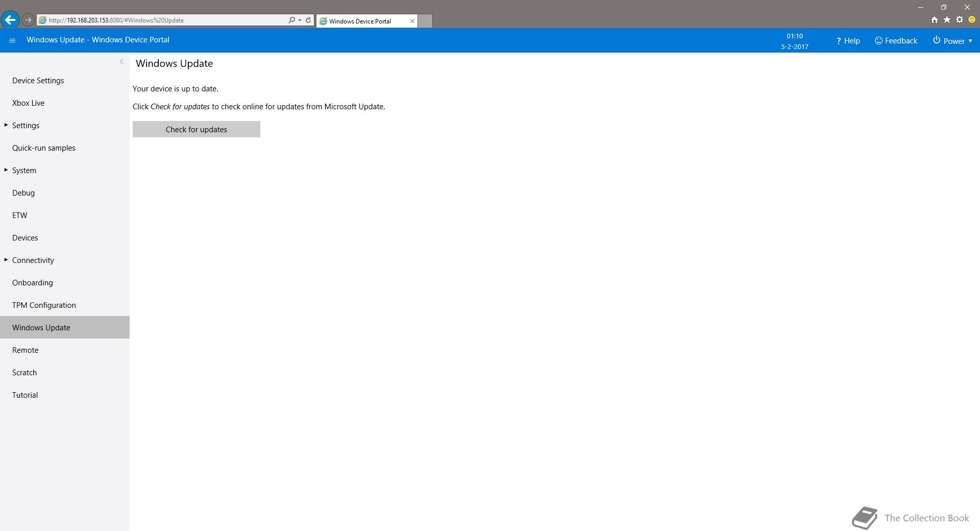This screenshot has width=980, height=531.
Task: Click the Power icon in the header
Action: 937,40
